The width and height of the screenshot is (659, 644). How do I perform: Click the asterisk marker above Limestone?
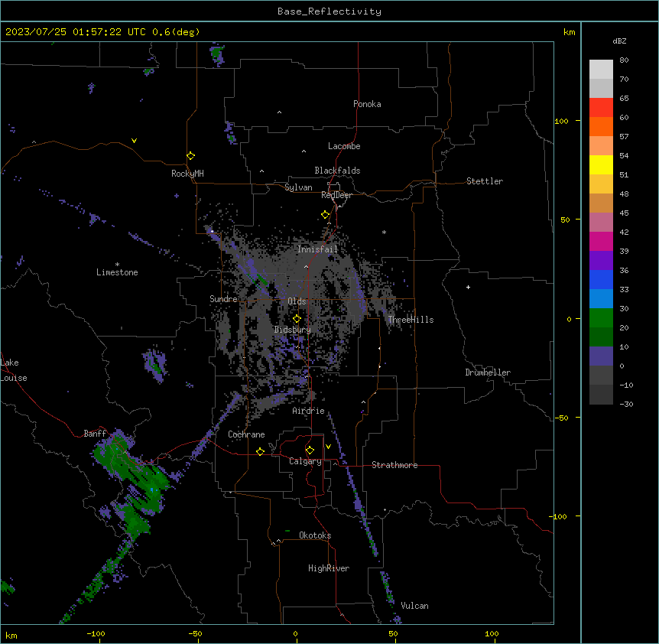pos(117,265)
